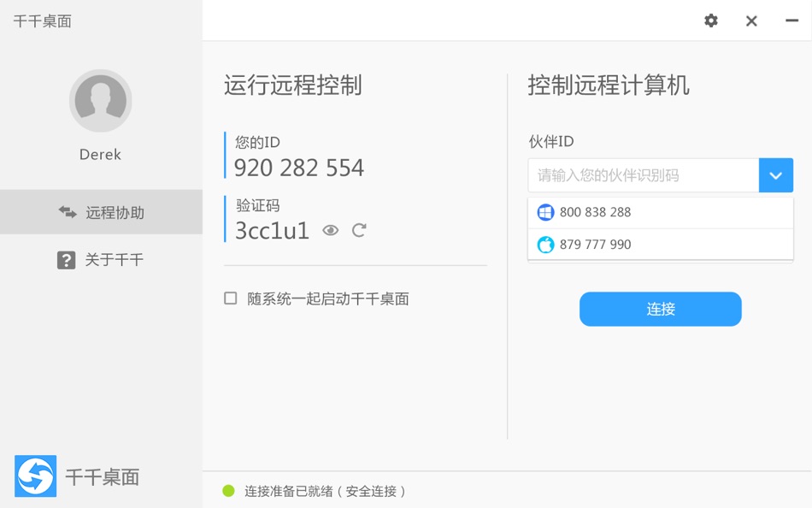Click the green connection status dot
This screenshot has height=508, width=812.
[x=228, y=490]
